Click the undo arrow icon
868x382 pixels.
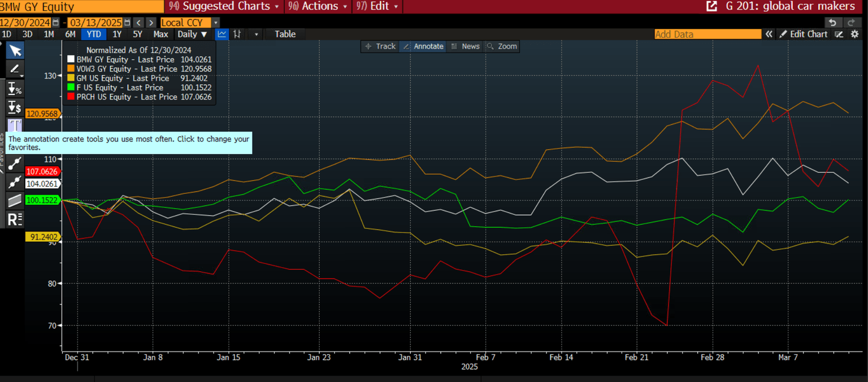pyautogui.click(x=832, y=23)
